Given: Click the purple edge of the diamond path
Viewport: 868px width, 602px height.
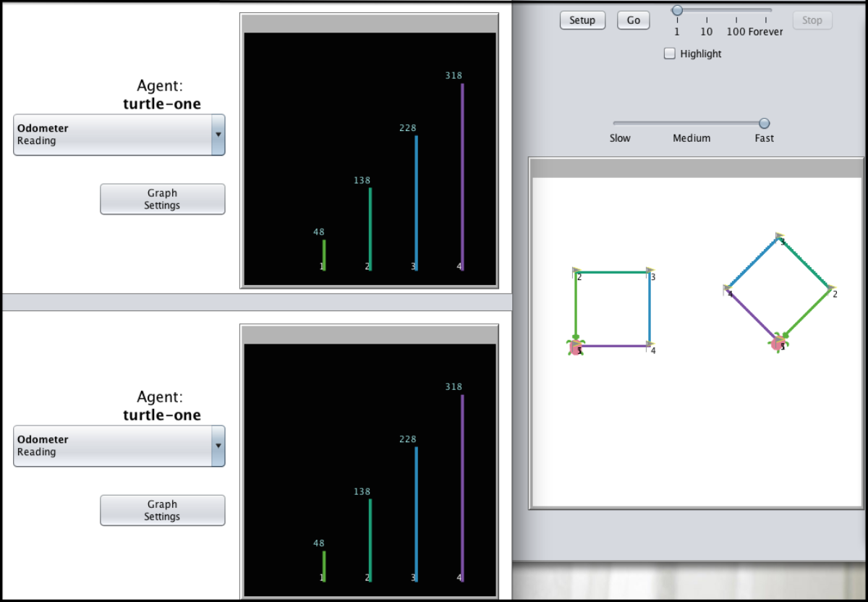Looking at the screenshot, I should [752, 315].
